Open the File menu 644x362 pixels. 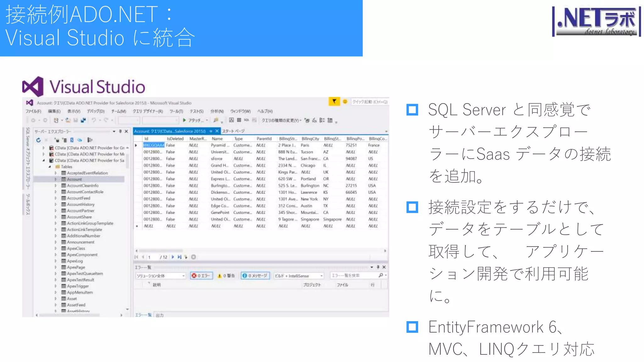33,111
